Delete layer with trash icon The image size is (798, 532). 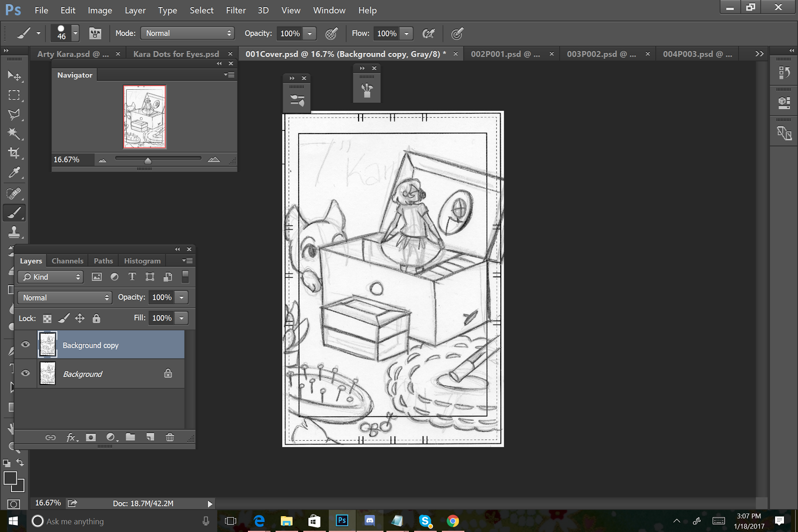170,437
